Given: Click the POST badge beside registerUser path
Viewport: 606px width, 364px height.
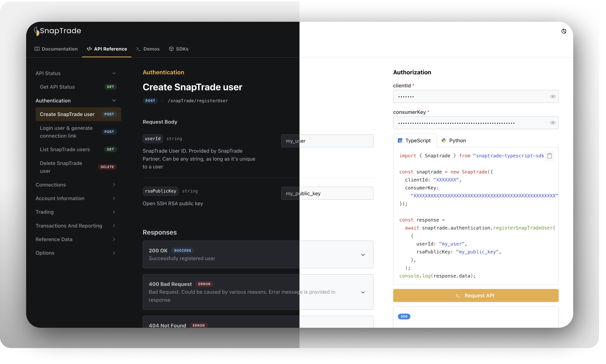Looking at the screenshot, I should [150, 101].
